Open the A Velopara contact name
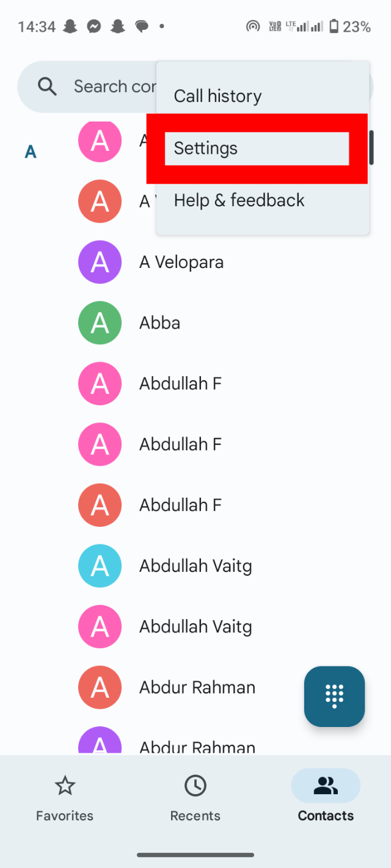The image size is (391, 868). point(181,262)
